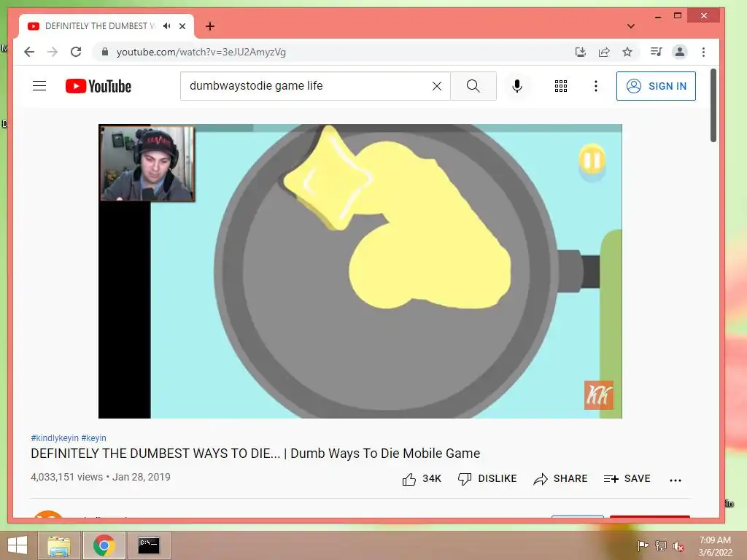Viewport: 747px width, 560px height.
Task: Open YouTube settings three-dot menu
Action: [595, 86]
